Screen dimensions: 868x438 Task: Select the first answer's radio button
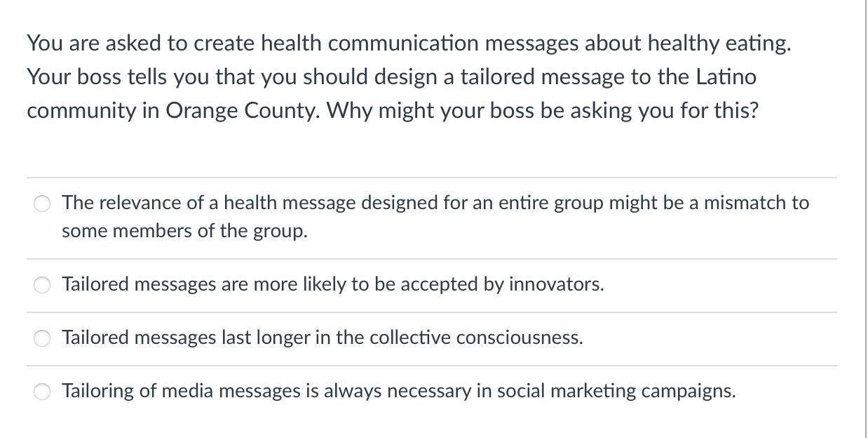(42, 204)
